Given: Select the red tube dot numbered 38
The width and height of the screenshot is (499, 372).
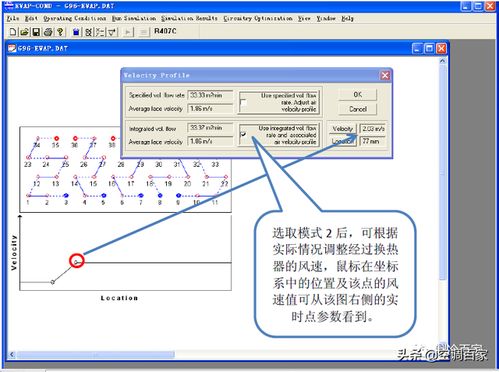Looking at the screenshot, I should click(x=113, y=138).
